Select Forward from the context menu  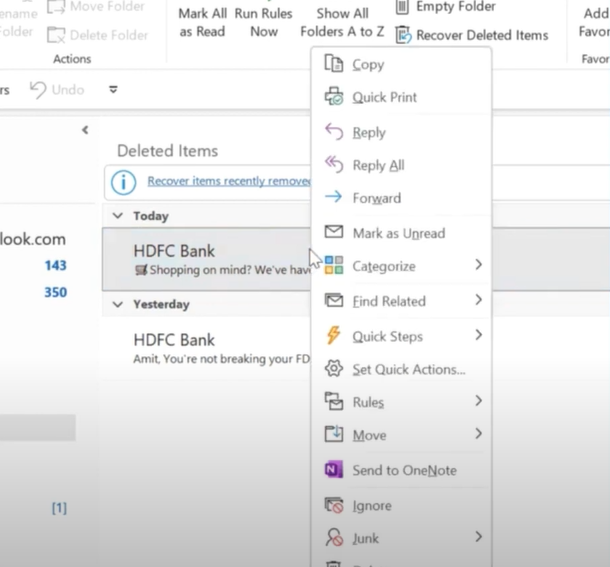(401, 198)
